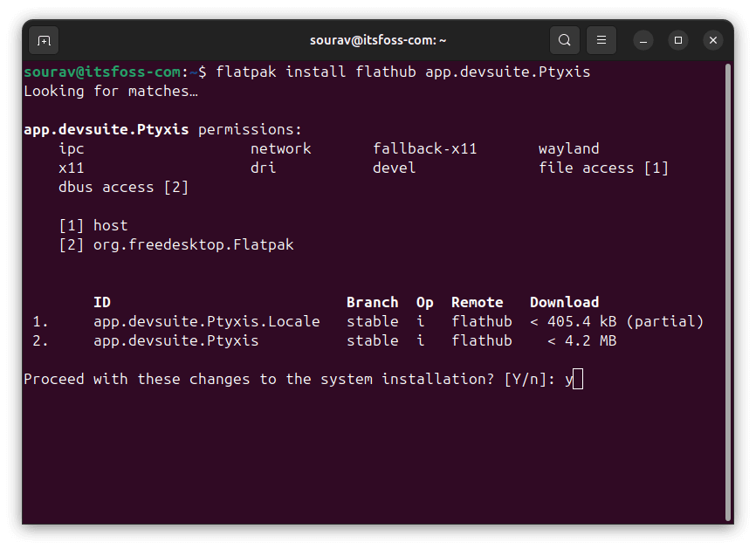Open the hamburger main menu
756x549 pixels.
pyautogui.click(x=601, y=40)
